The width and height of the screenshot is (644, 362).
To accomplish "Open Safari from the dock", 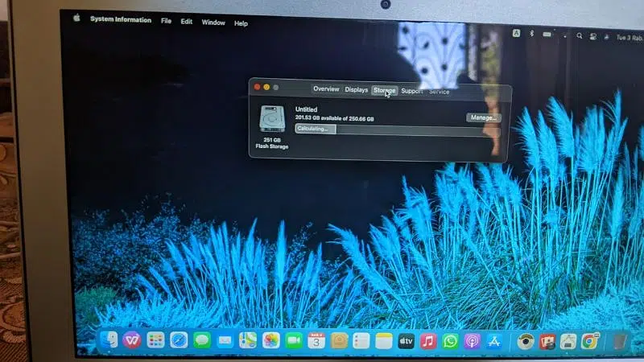I will tap(179, 340).
